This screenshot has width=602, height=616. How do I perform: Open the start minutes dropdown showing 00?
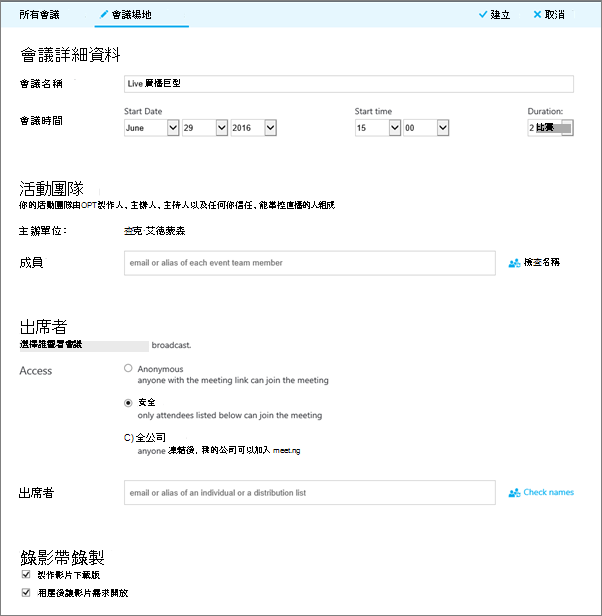click(x=426, y=128)
